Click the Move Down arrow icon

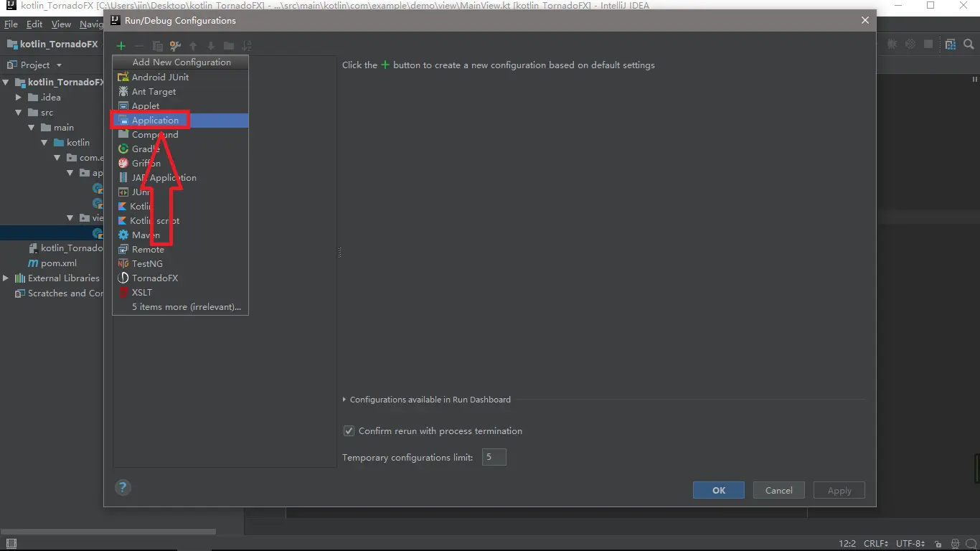coord(211,46)
